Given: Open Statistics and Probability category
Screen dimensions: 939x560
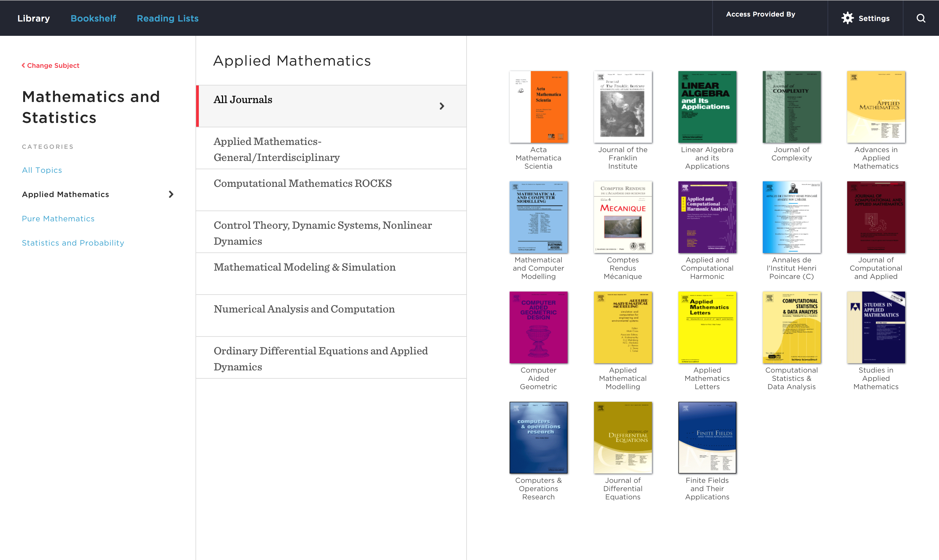Looking at the screenshot, I should point(73,243).
